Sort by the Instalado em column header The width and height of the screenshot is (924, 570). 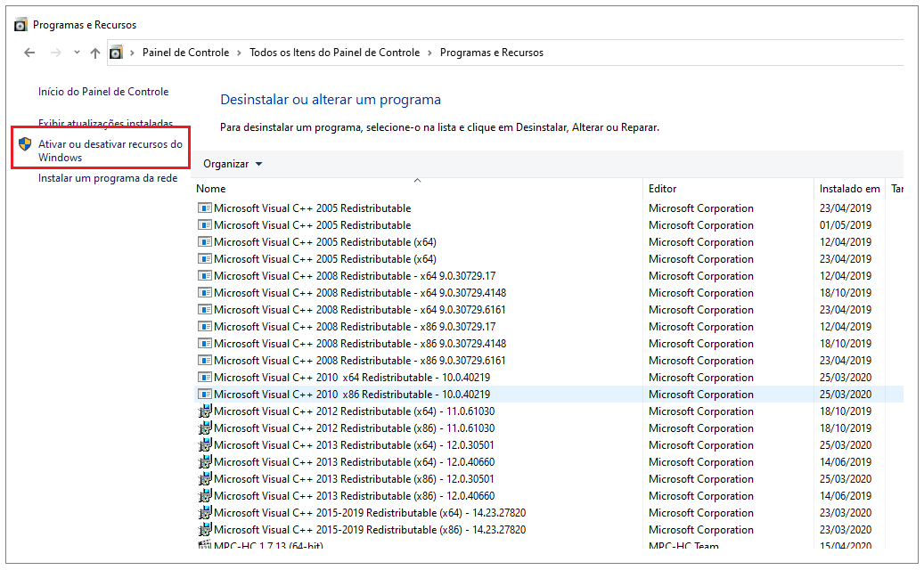click(849, 189)
